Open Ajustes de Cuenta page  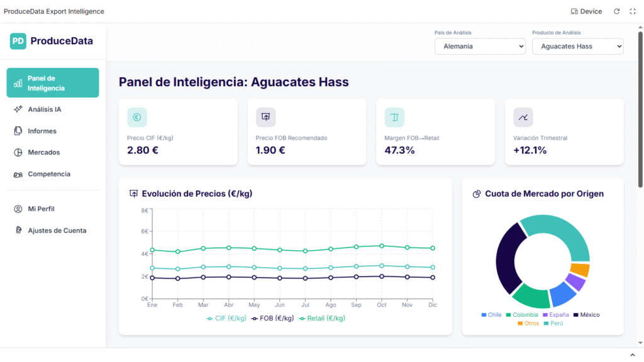tap(57, 231)
